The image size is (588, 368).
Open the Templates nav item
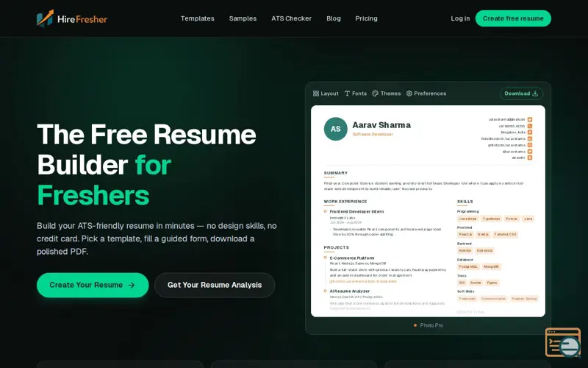[197, 18]
